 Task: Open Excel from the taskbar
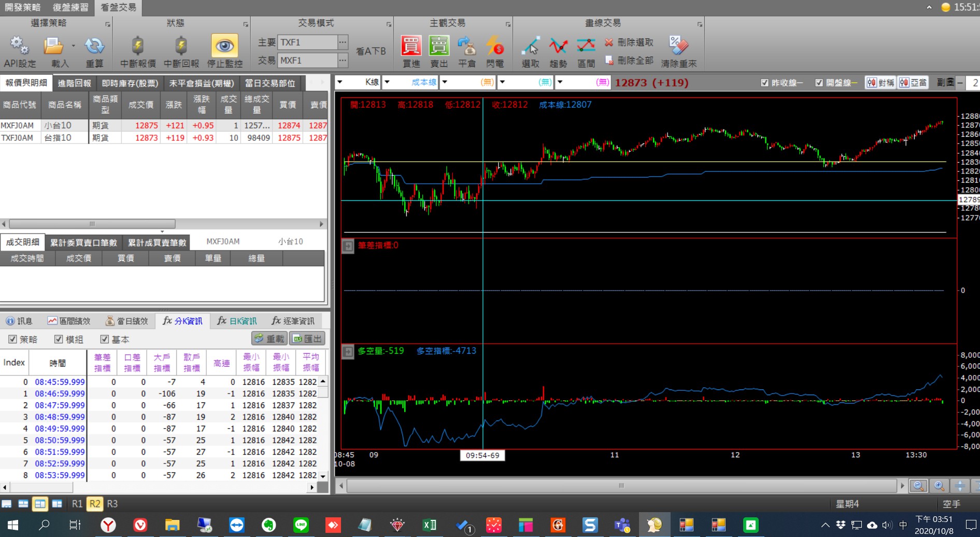point(429,525)
